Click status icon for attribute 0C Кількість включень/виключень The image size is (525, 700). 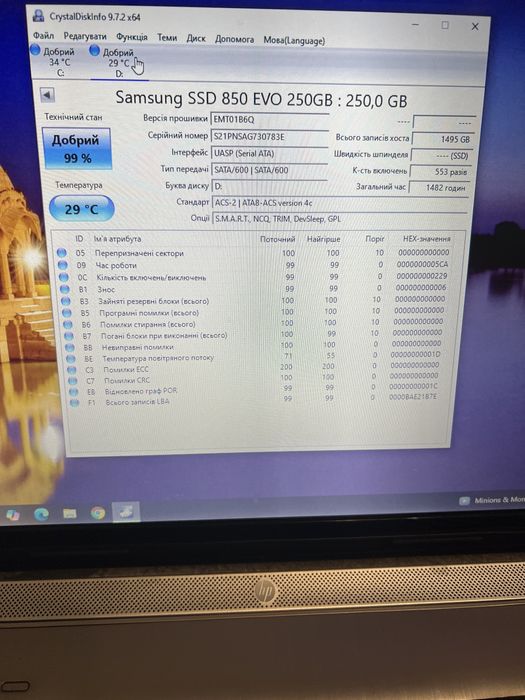click(x=64, y=277)
